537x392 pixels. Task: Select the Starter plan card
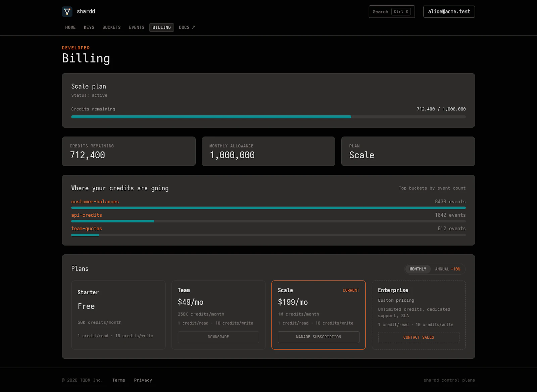(118, 315)
